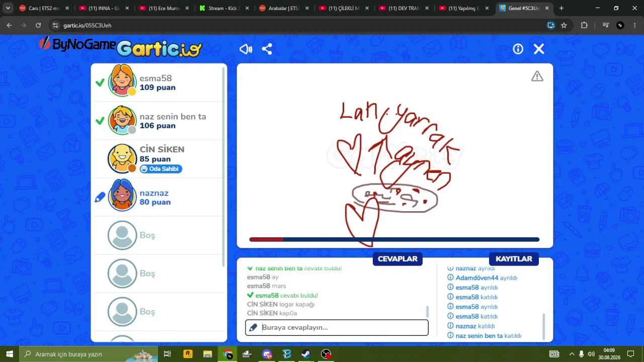
Task: Click the share room icon
Action: click(x=267, y=49)
